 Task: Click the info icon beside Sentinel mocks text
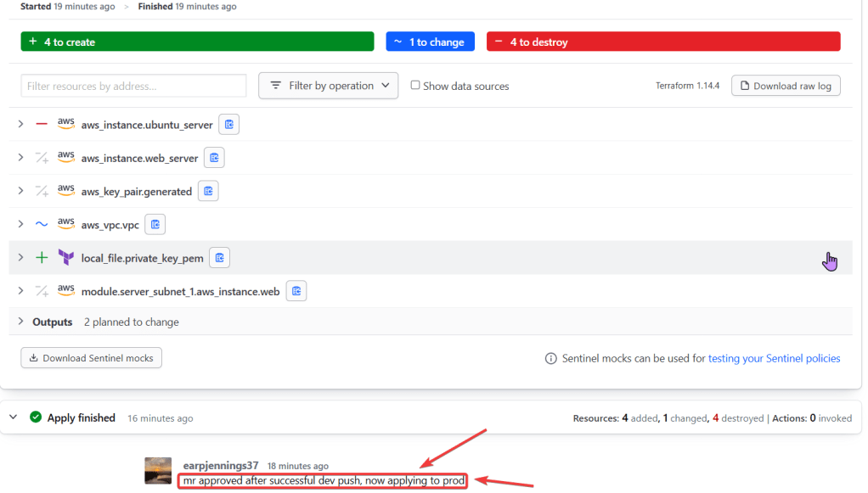[x=550, y=358]
